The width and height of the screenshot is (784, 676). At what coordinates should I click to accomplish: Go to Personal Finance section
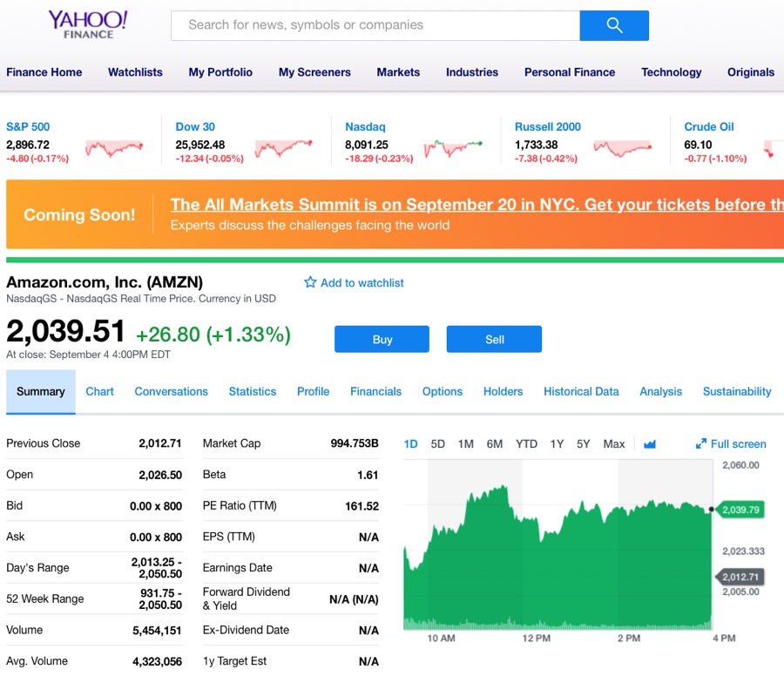(x=570, y=72)
